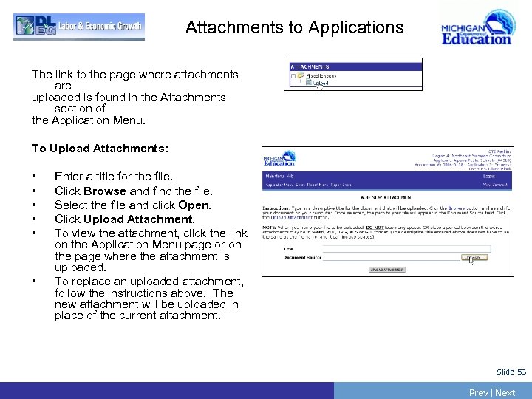532x399 pixels.
Task: Click the Upload Attachment button
Action: (x=387, y=270)
